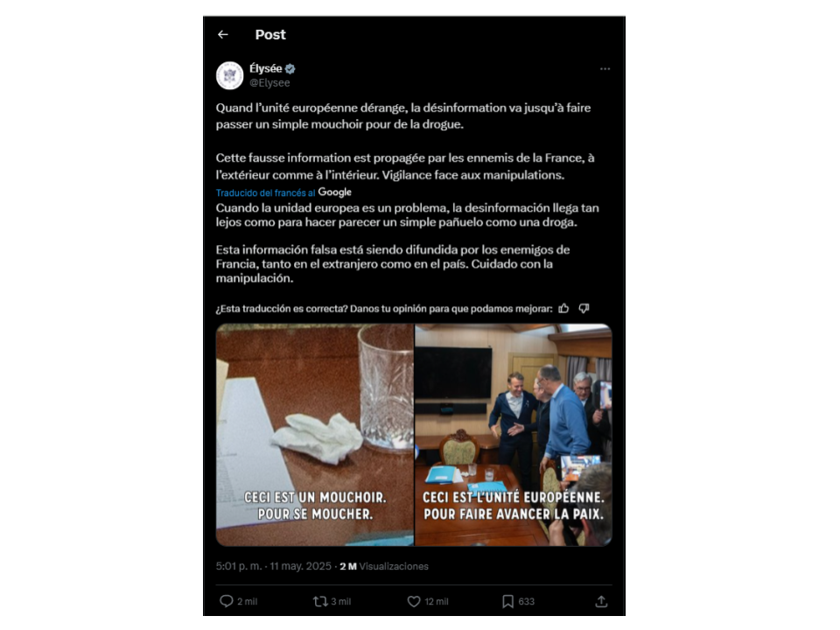This screenshot has width=840, height=630.
Task: Click the verified badge next to Élysée
Action: [x=290, y=68]
